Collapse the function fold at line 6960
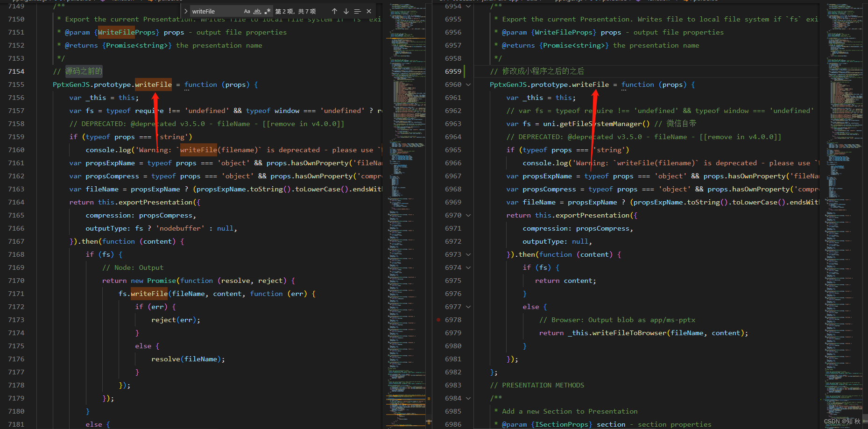The height and width of the screenshot is (429, 868). pos(468,84)
